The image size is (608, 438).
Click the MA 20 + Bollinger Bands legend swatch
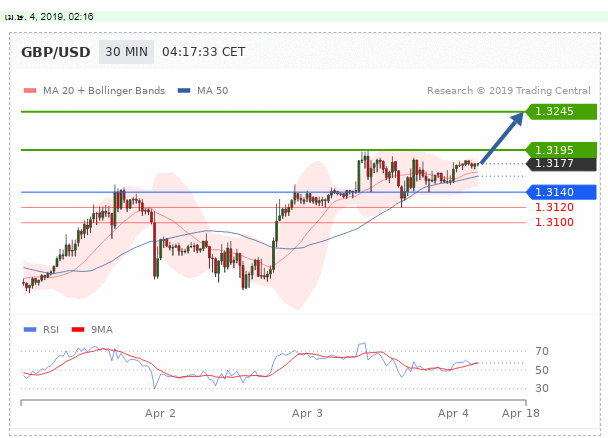pyautogui.click(x=30, y=91)
